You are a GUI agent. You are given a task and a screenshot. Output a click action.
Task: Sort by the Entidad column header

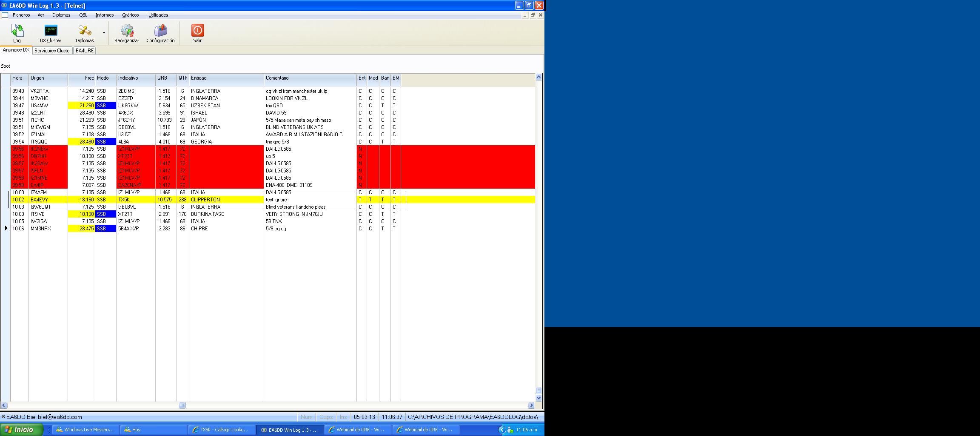(226, 78)
